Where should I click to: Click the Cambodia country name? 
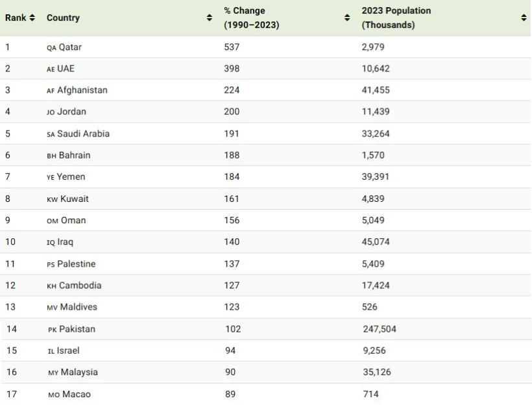click(x=80, y=285)
